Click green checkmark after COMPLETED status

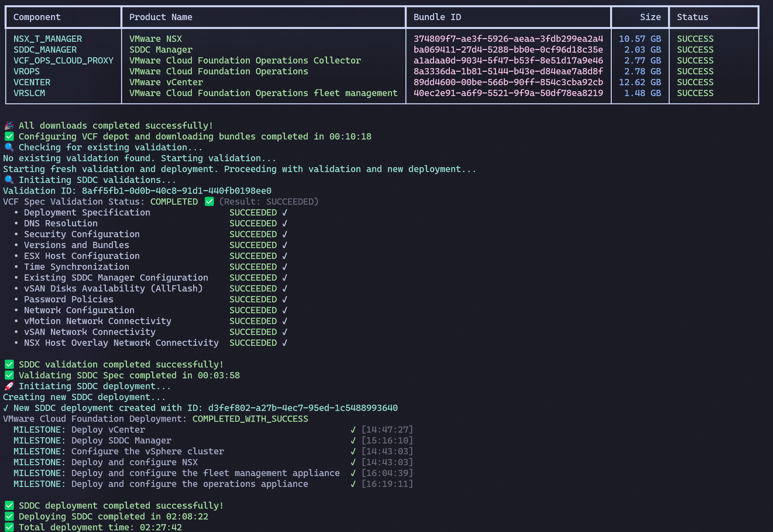coord(209,202)
